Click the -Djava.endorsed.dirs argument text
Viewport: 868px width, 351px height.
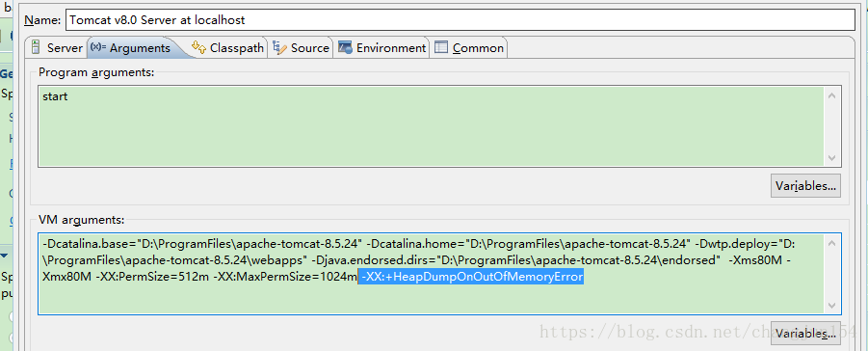pos(516,260)
